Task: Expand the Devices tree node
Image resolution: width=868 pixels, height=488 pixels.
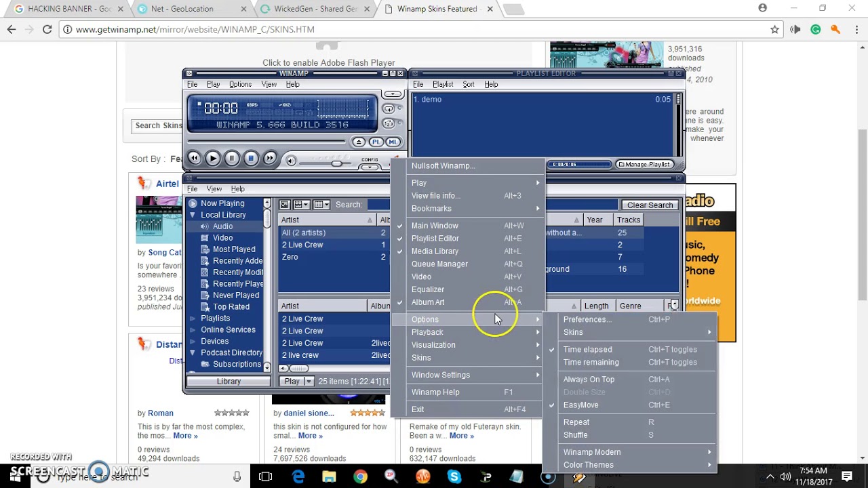Action: pos(193,342)
